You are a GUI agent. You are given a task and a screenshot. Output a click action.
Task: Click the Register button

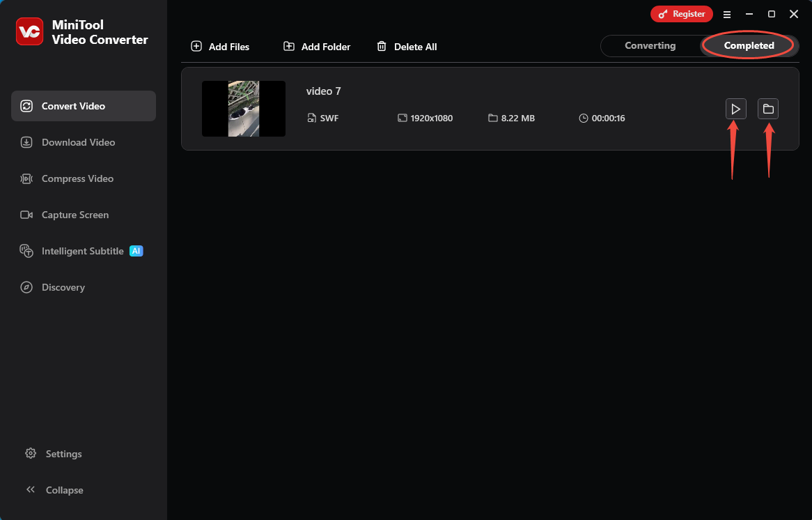tap(681, 13)
